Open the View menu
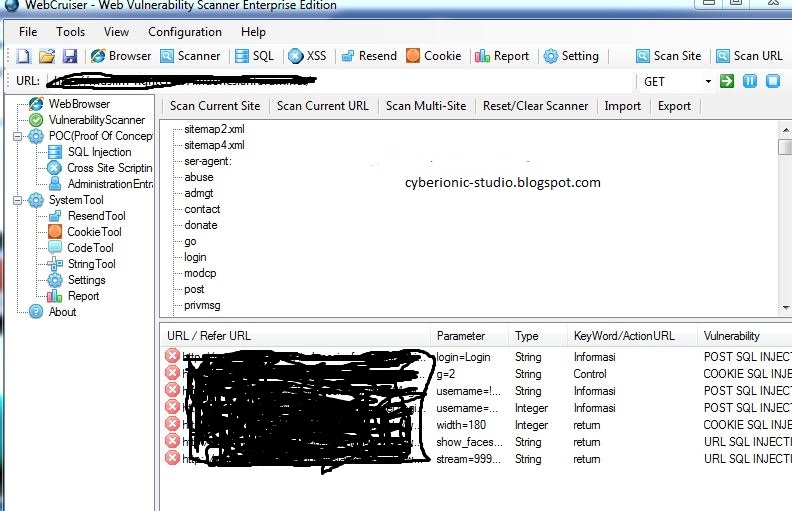 (x=116, y=32)
